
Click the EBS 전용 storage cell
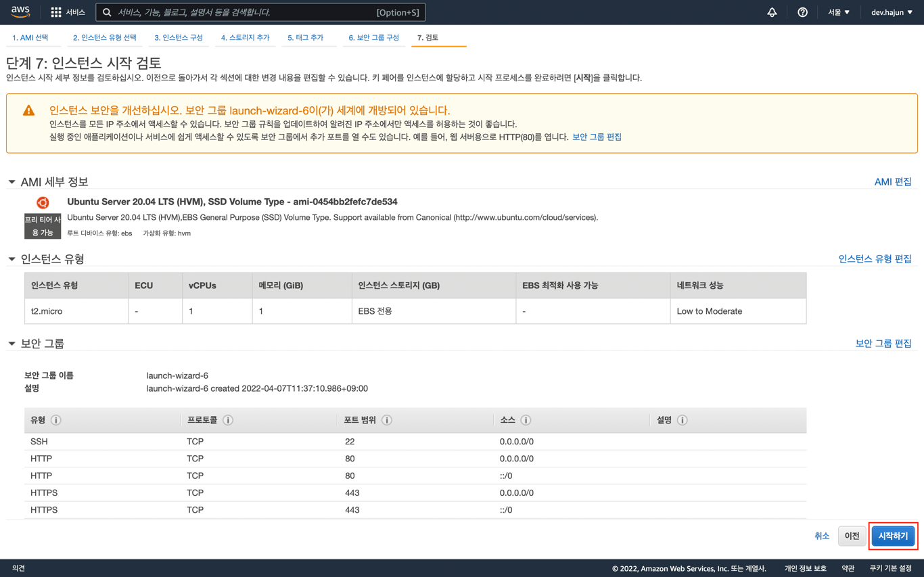tap(434, 311)
